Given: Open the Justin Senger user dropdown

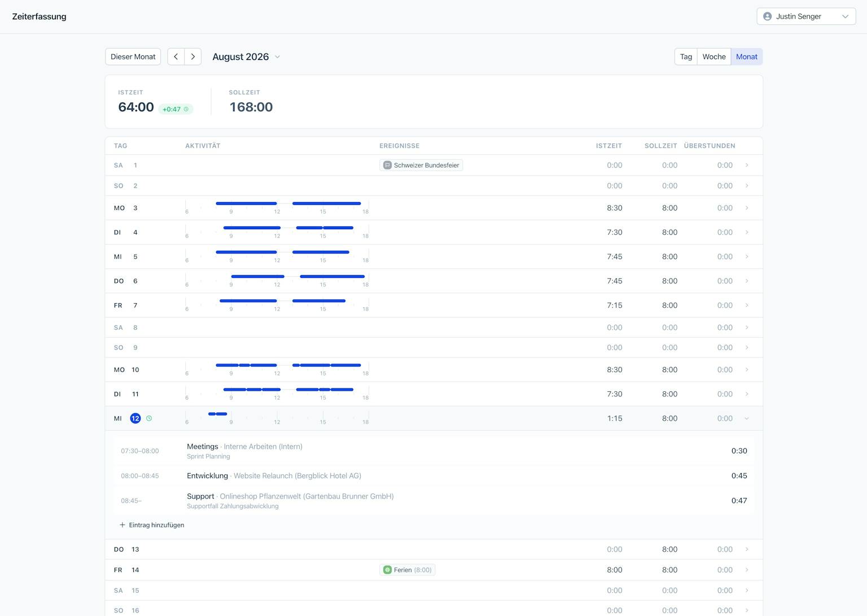Looking at the screenshot, I should pos(806,16).
